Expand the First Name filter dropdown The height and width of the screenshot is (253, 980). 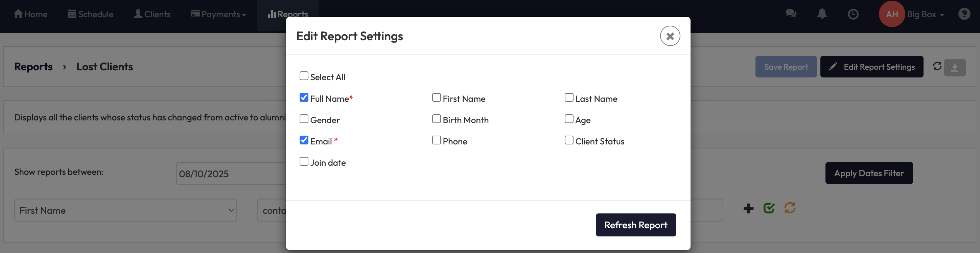[125, 210]
